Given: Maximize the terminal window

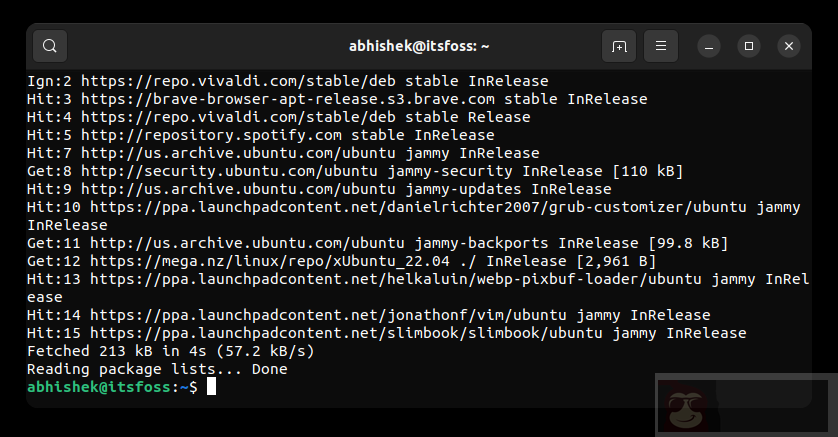Looking at the screenshot, I should [749, 46].
